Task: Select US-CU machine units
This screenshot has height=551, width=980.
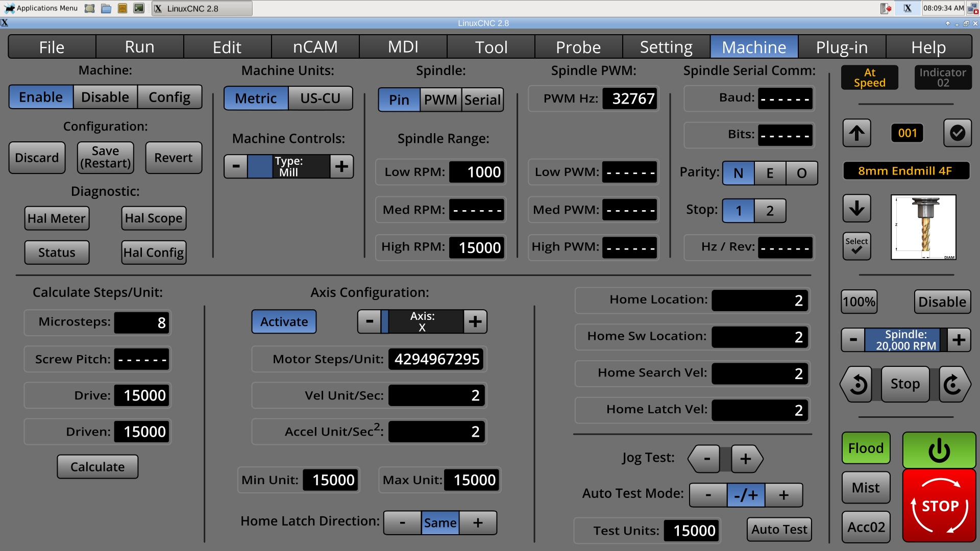Action: (321, 98)
